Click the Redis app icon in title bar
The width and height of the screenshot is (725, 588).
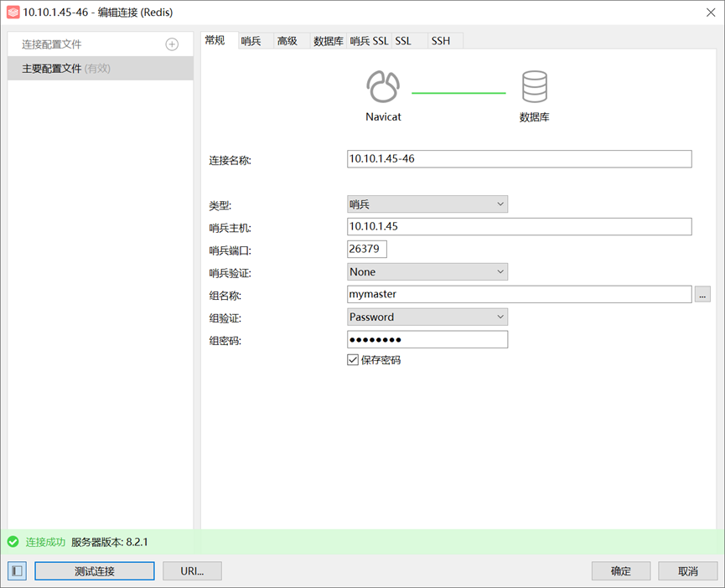13,12
